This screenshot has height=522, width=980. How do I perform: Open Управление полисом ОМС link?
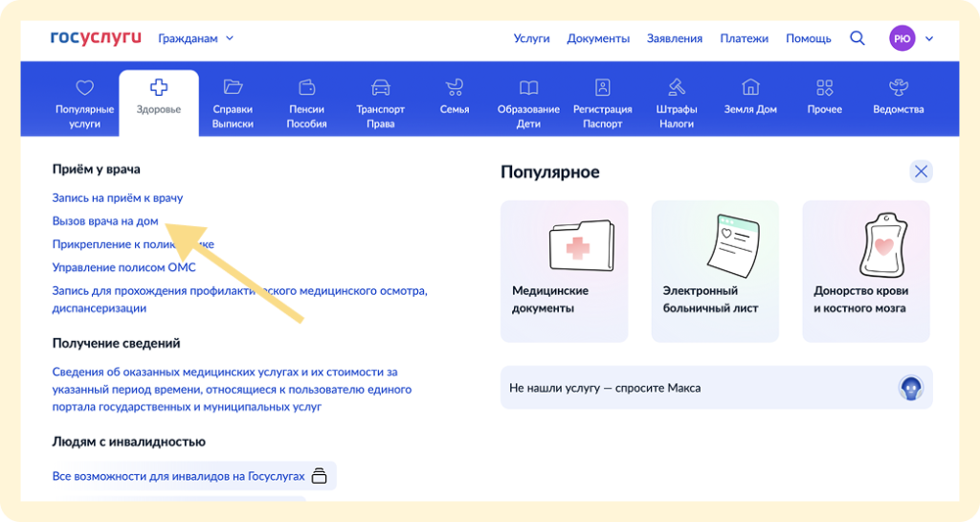pyautogui.click(x=123, y=267)
